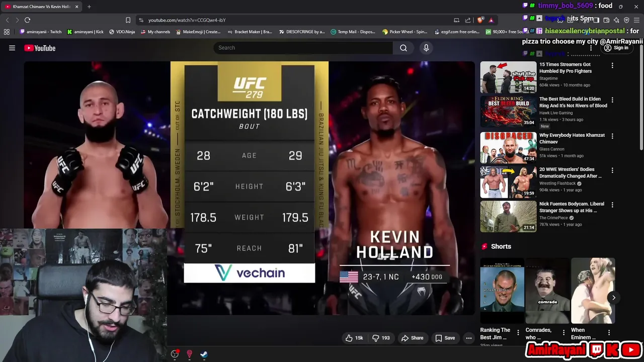Click the share icon in the address bar
The height and width of the screenshot is (362, 644).
468,20
